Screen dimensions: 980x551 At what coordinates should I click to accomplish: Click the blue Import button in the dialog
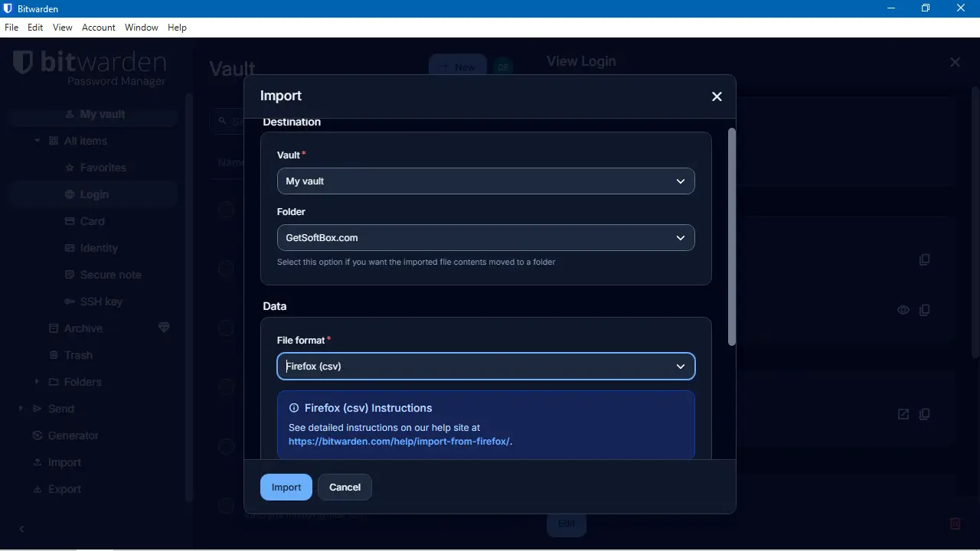286,487
